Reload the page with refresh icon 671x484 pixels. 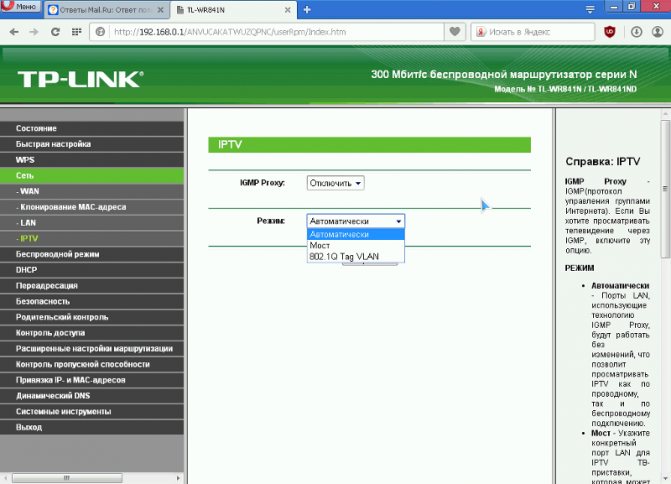(x=55, y=32)
